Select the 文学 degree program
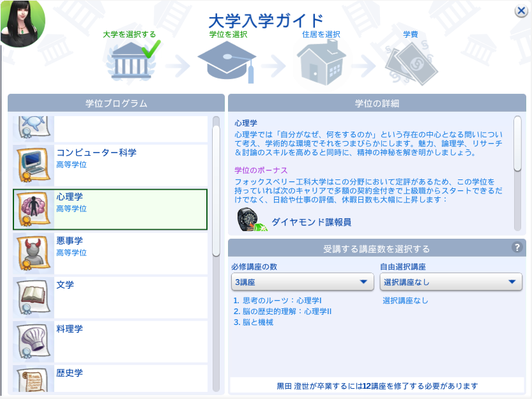 click(110, 297)
